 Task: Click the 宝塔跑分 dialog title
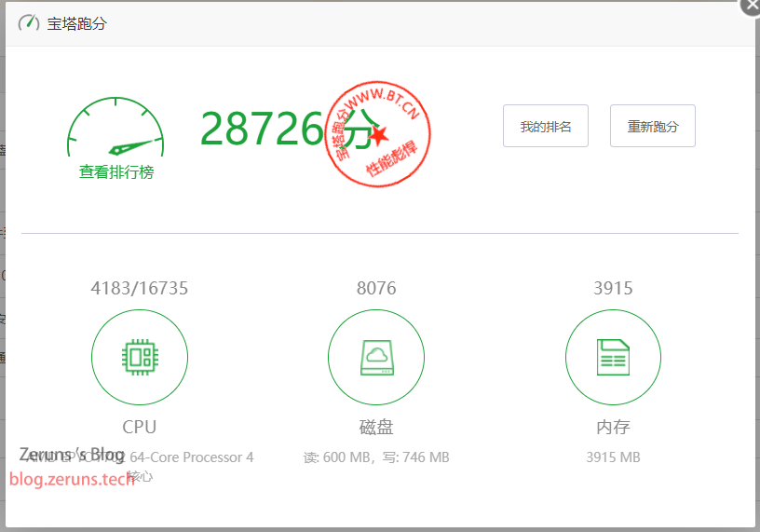pos(76,23)
